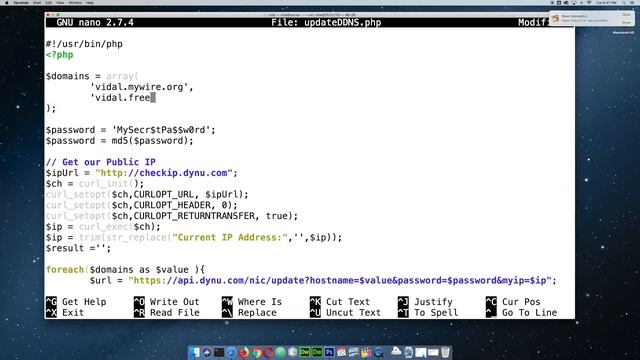Open the Edit menu

point(48,2)
